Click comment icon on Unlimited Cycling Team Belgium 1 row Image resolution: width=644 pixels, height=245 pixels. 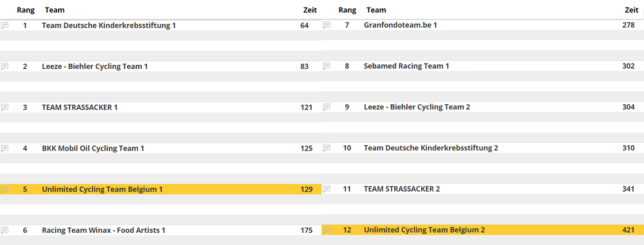[5, 190]
